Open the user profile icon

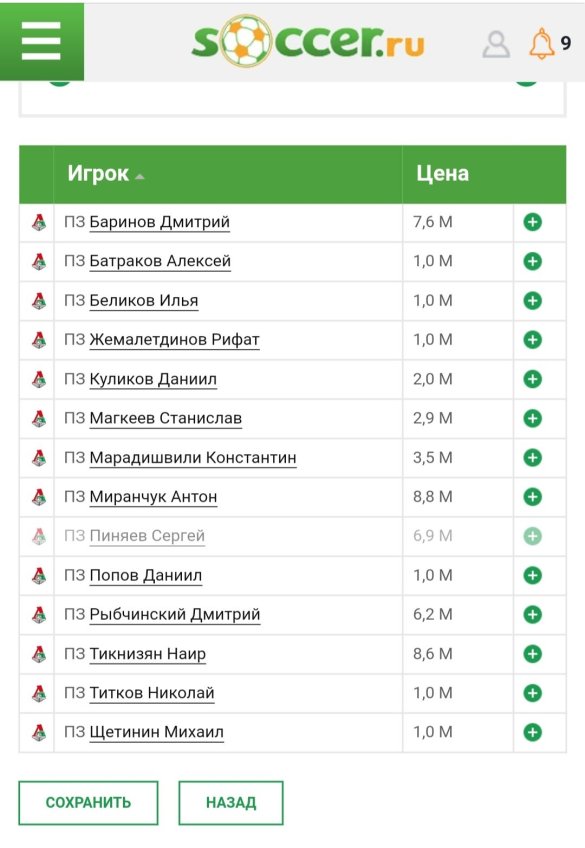496,44
